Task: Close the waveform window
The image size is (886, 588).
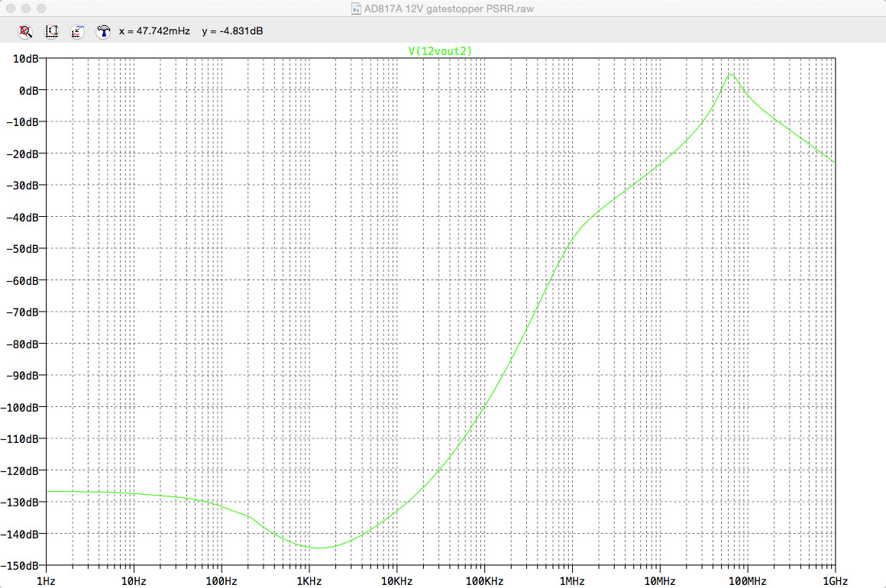Action: [x=11, y=8]
